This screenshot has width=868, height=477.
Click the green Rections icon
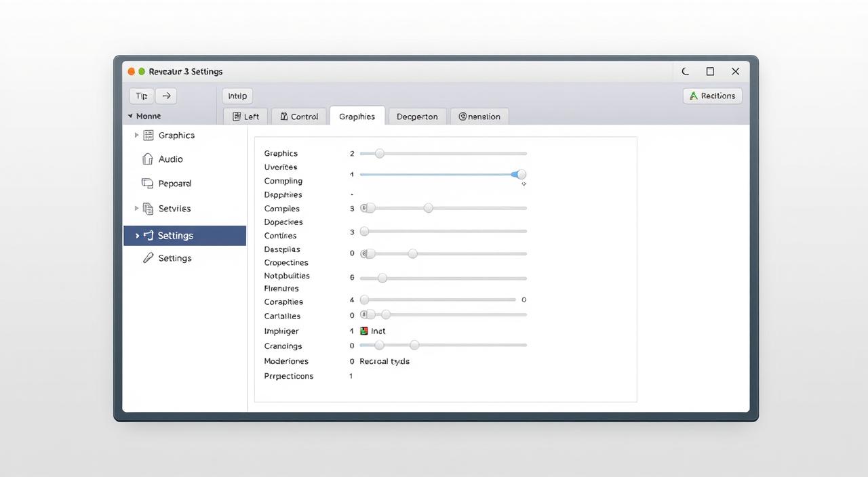point(693,96)
